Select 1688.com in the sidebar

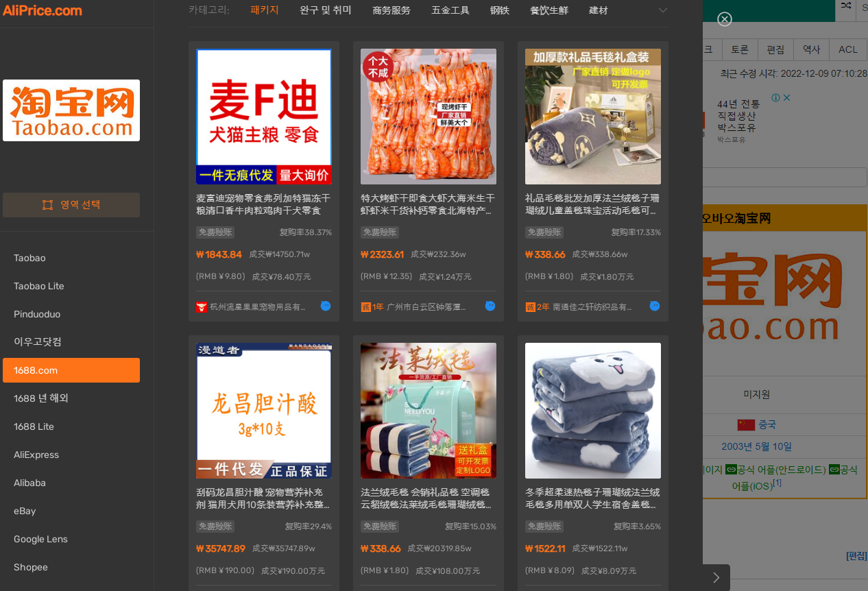coord(71,370)
